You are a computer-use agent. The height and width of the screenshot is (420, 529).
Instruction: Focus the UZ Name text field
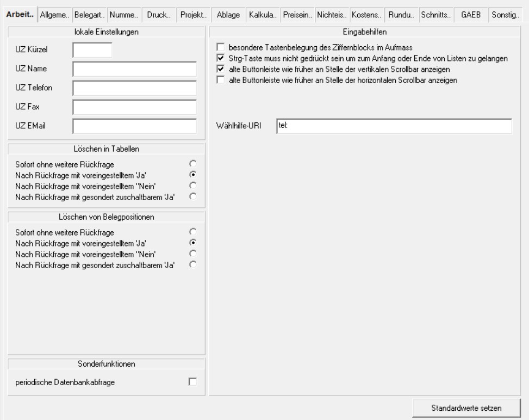tap(135, 69)
